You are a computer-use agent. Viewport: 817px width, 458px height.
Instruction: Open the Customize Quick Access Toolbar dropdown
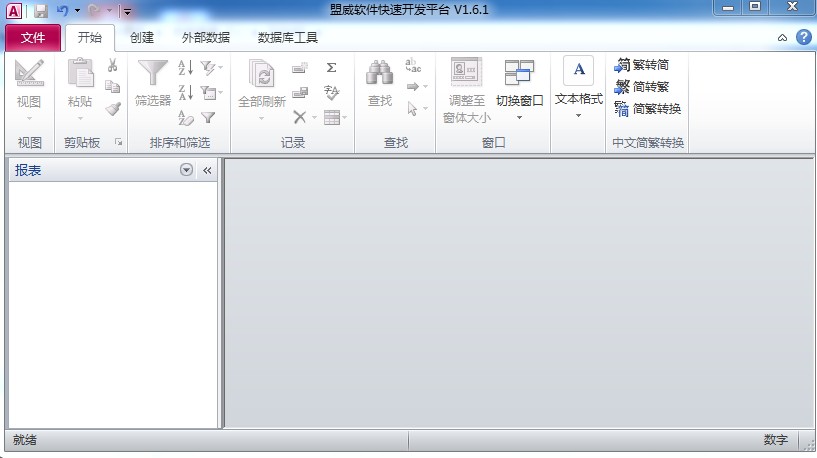127,11
